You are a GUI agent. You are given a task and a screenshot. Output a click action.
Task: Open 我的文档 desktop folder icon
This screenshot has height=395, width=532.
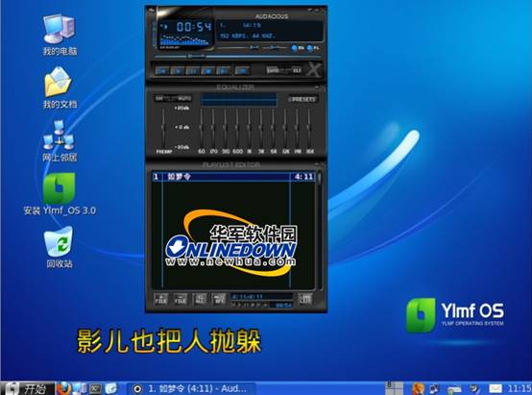(x=60, y=88)
